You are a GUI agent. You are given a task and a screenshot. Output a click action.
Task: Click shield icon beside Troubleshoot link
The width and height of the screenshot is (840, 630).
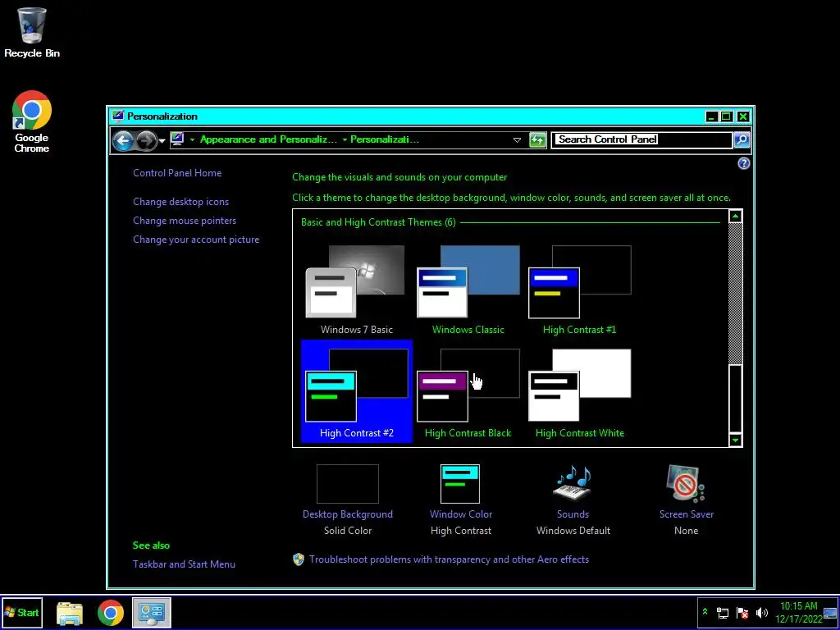299,559
